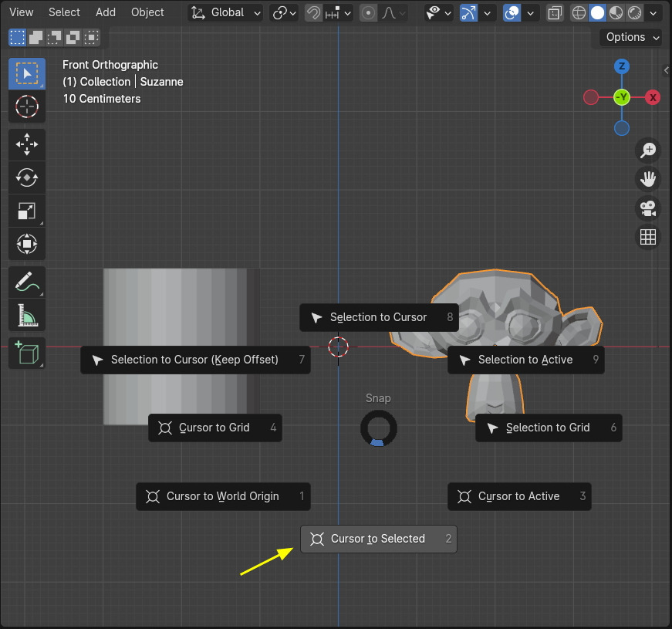Image resolution: width=672 pixels, height=629 pixels.
Task: Open the Select menu
Action: tap(64, 12)
